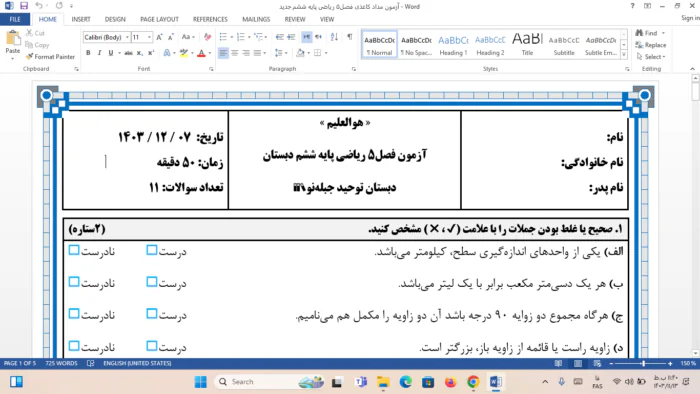The width and height of the screenshot is (700, 394).
Task: Set left-to-right text direction
Action: click(x=306, y=37)
